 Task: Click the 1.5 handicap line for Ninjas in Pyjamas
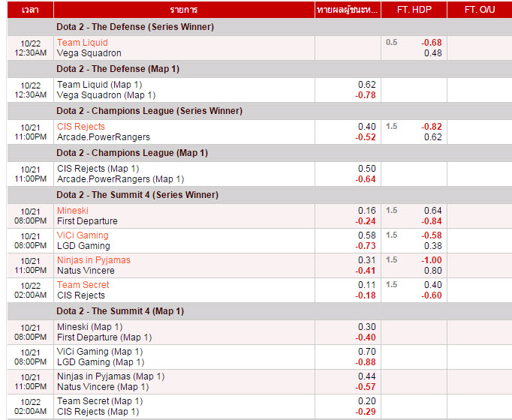pos(392,260)
